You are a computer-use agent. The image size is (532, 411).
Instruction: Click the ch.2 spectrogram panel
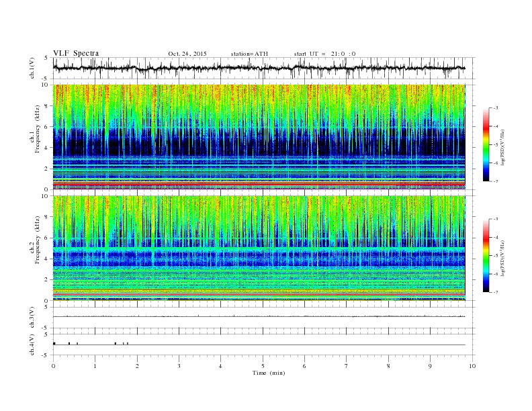pos(259,248)
